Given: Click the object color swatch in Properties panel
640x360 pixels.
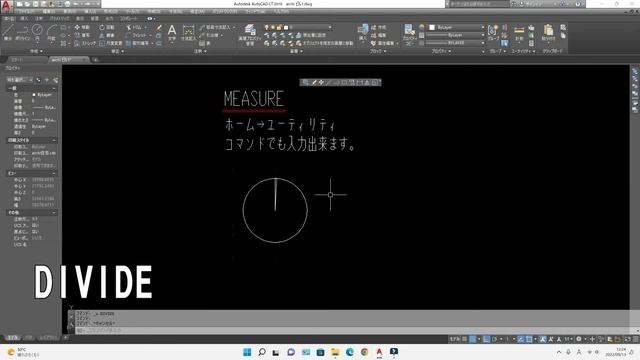Looking at the screenshot, I should 432,27.
